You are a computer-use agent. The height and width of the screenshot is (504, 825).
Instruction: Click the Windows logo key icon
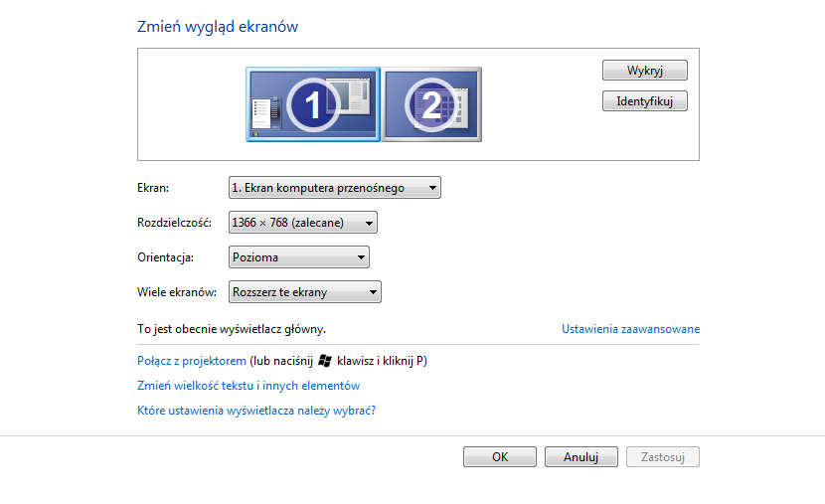click(x=325, y=361)
